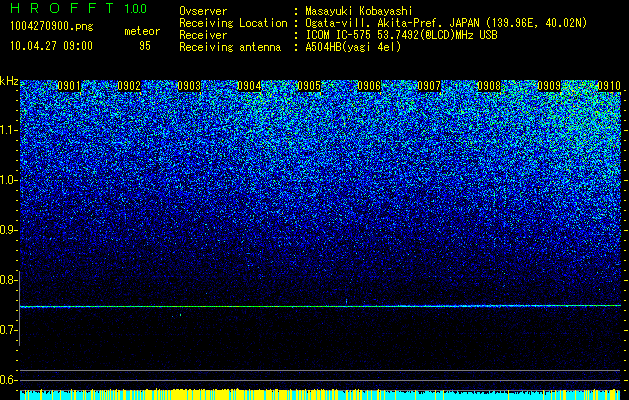Click the 1.1 kHz axis label
The width and height of the screenshot is (629, 400).
8,130
